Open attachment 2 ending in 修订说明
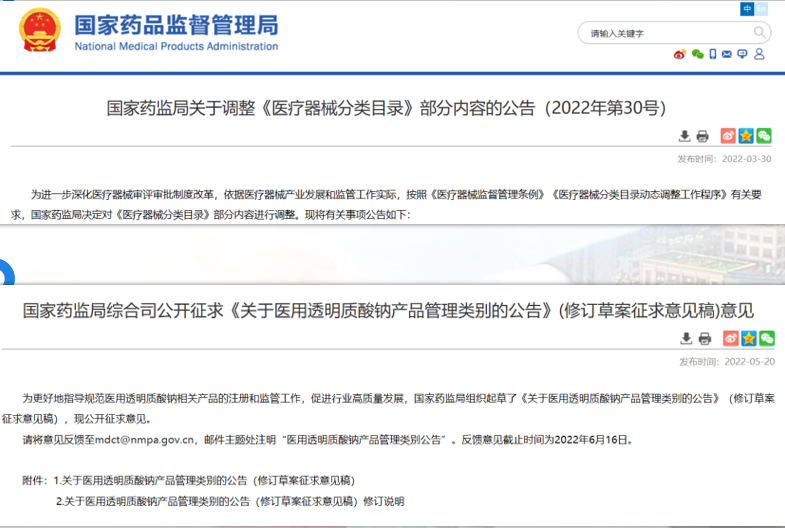The width and height of the screenshot is (785, 528). (230, 501)
